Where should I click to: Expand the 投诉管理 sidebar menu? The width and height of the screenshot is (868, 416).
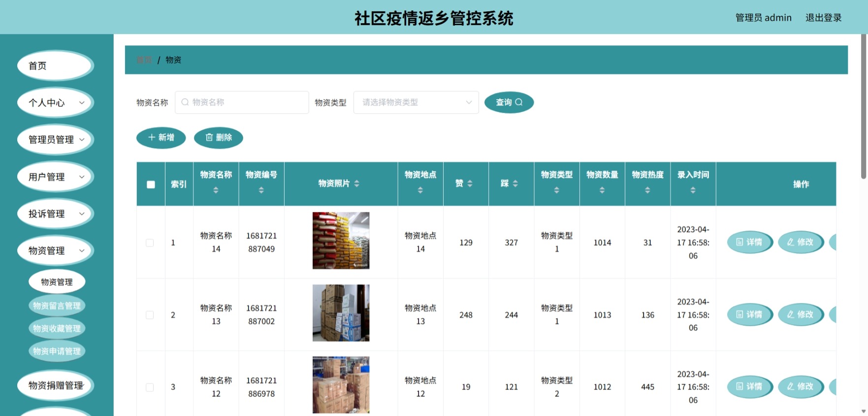[x=55, y=213]
